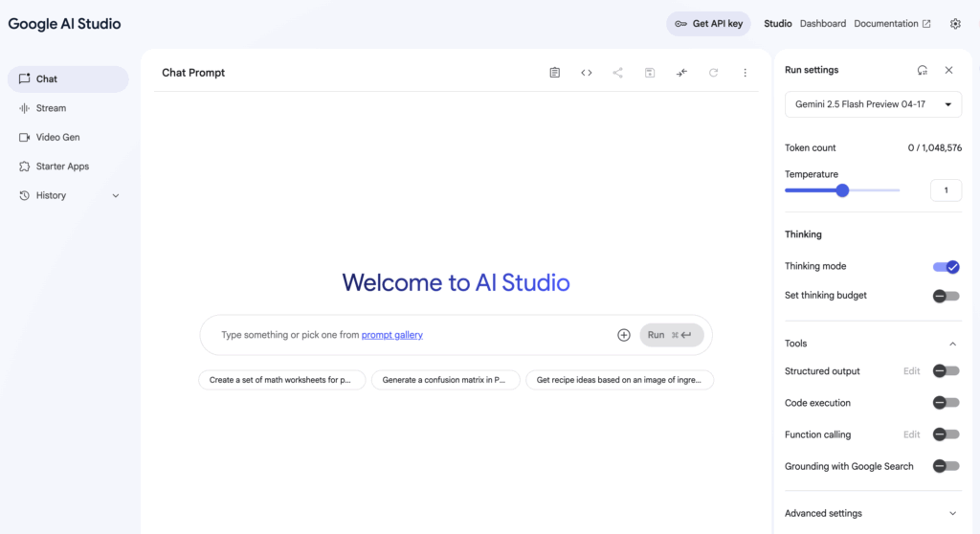This screenshot has width=980, height=534.
Task: Edit Structured output settings
Action: (x=911, y=371)
